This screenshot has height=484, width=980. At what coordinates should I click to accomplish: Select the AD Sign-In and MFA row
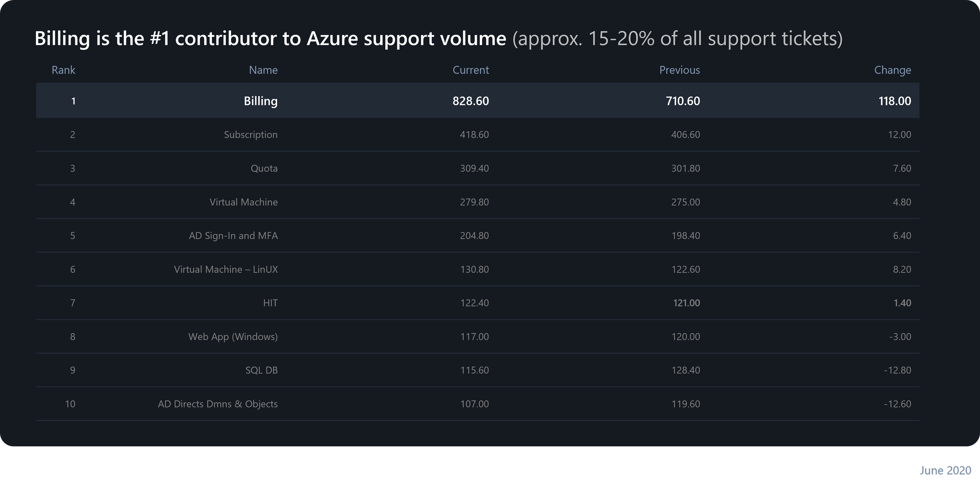point(233,236)
